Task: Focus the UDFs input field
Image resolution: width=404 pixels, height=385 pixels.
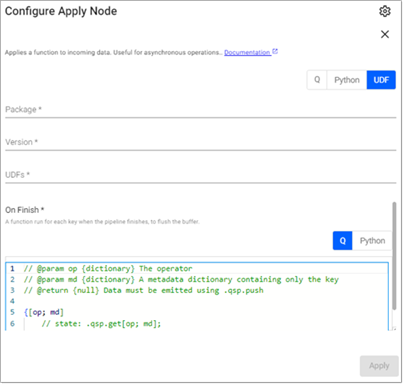Action: click(x=201, y=175)
